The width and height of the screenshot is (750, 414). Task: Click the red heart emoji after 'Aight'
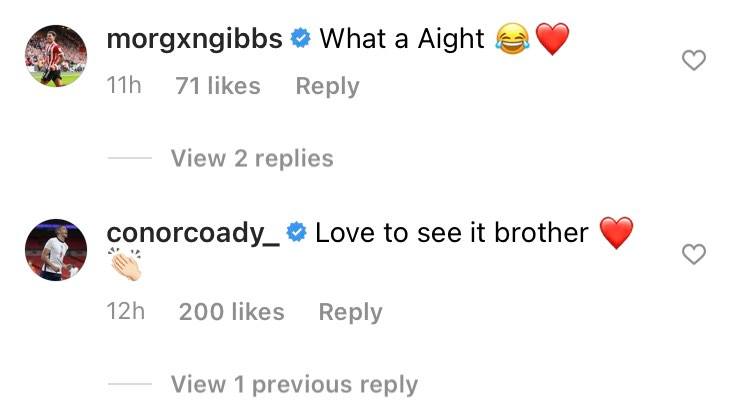tap(552, 39)
